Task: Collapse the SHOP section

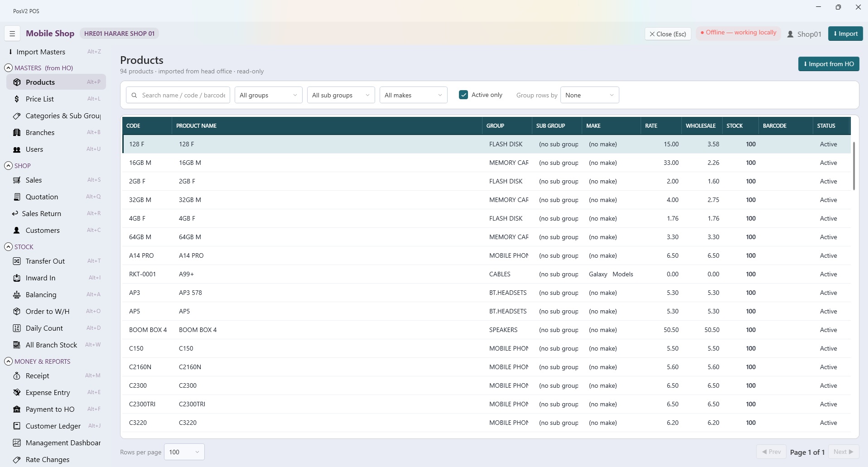Action: pyautogui.click(x=8, y=166)
